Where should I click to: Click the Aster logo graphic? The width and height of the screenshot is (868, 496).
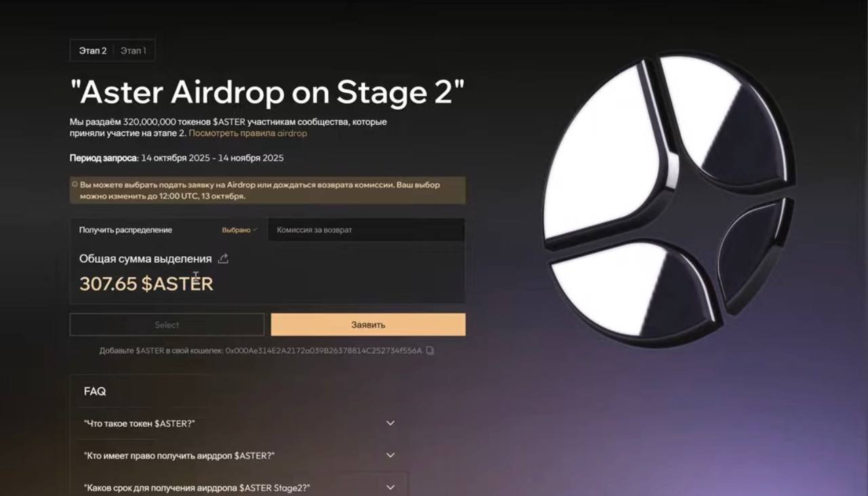(669, 200)
